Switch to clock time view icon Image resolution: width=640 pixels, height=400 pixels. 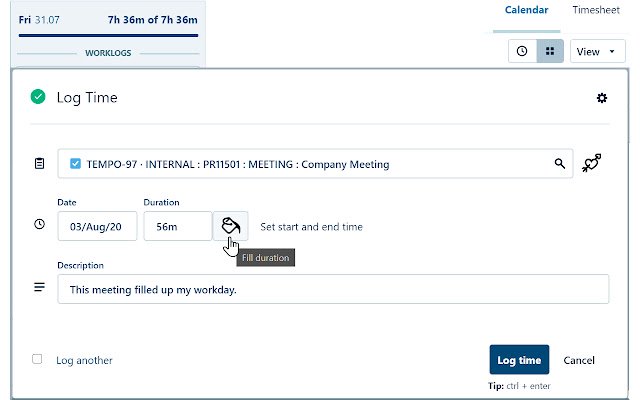click(521, 51)
